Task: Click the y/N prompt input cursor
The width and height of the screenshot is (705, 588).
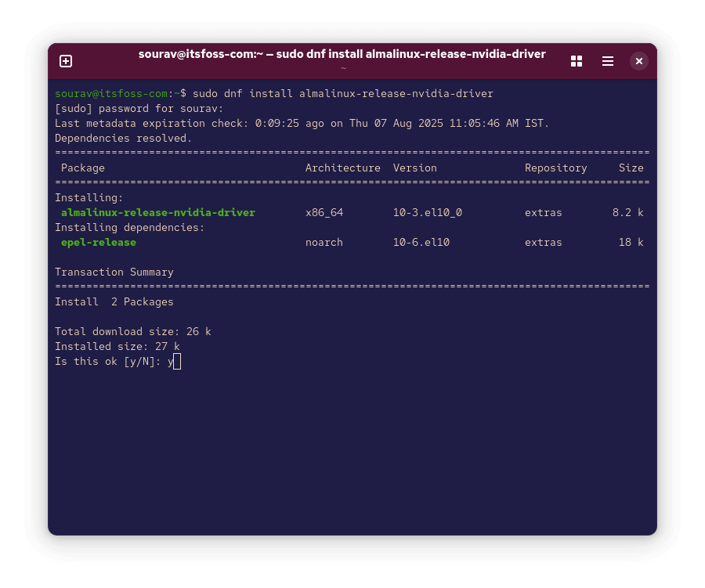Action: click(x=177, y=361)
